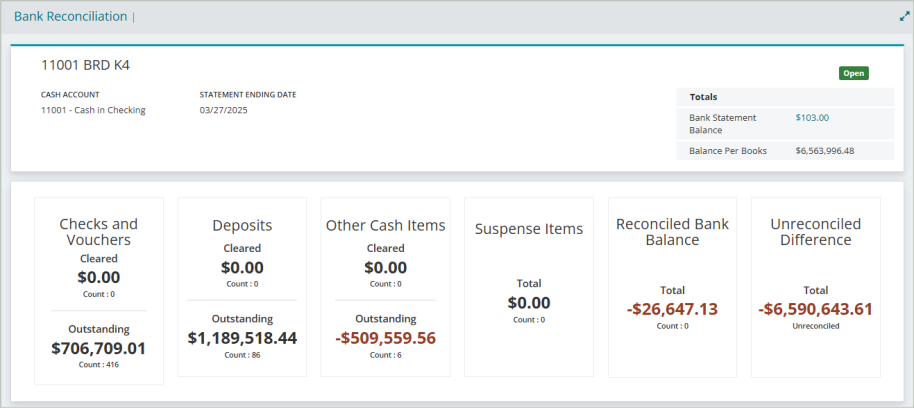
Task: Click the green Open status badge
Action: click(x=854, y=73)
